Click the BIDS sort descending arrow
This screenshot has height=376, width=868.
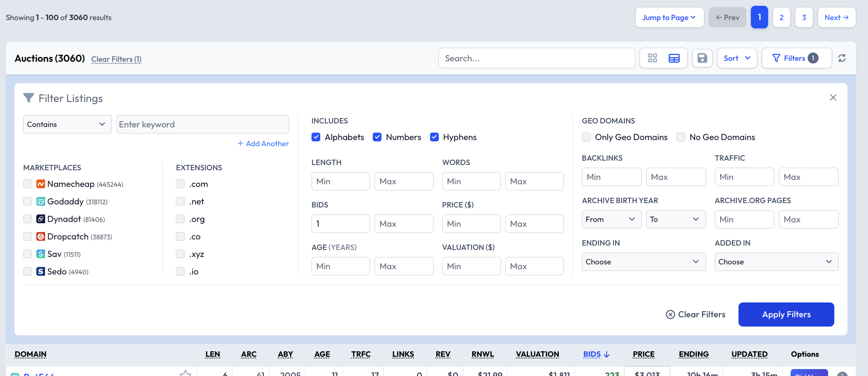coord(606,354)
